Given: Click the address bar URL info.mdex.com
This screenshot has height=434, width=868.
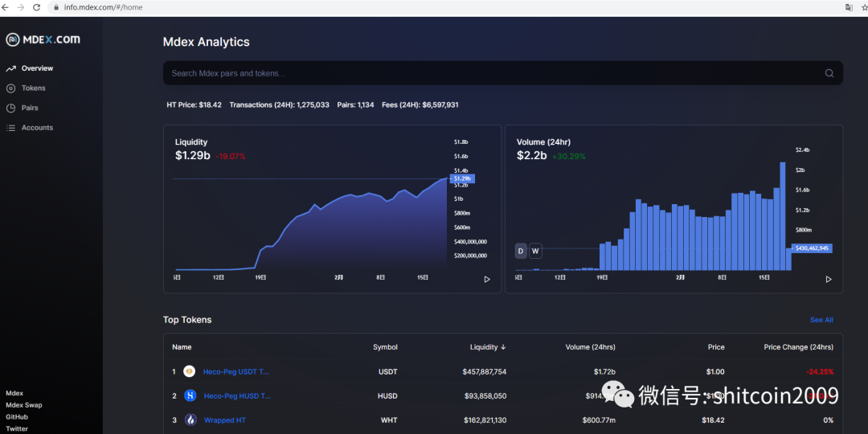Looking at the screenshot, I should [103, 8].
